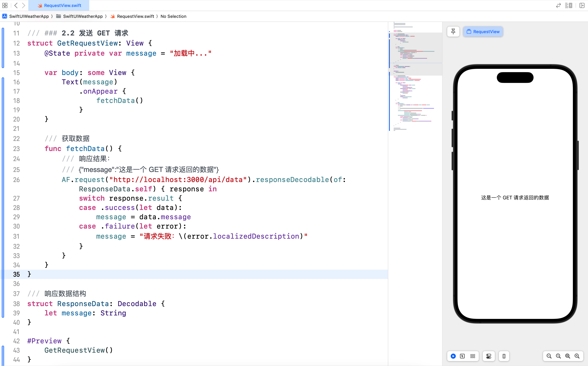The width and height of the screenshot is (588, 366).
Task: Click 'switch' keyword on line 27
Action: [x=92, y=198]
